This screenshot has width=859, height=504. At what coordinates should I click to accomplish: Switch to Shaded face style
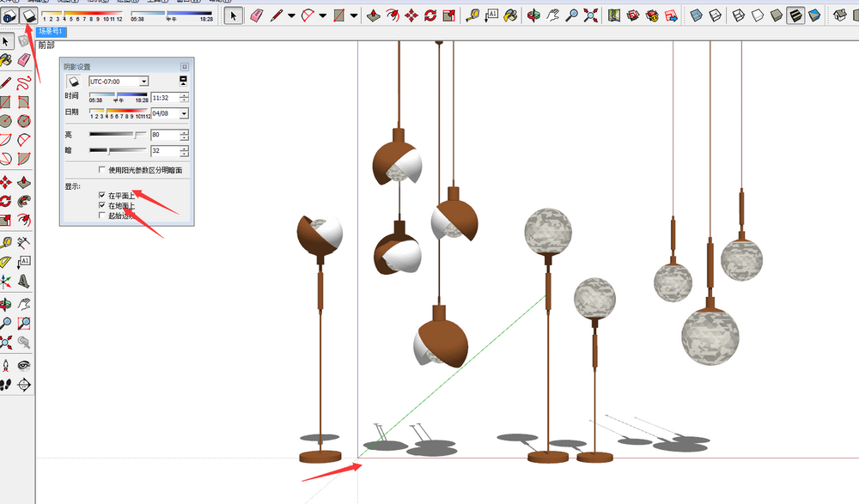(x=777, y=16)
